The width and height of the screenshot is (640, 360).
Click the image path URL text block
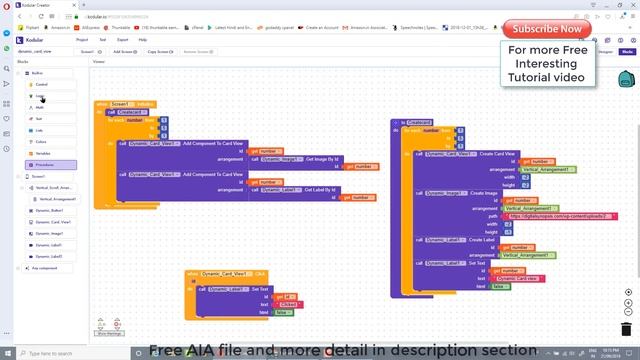560,216
